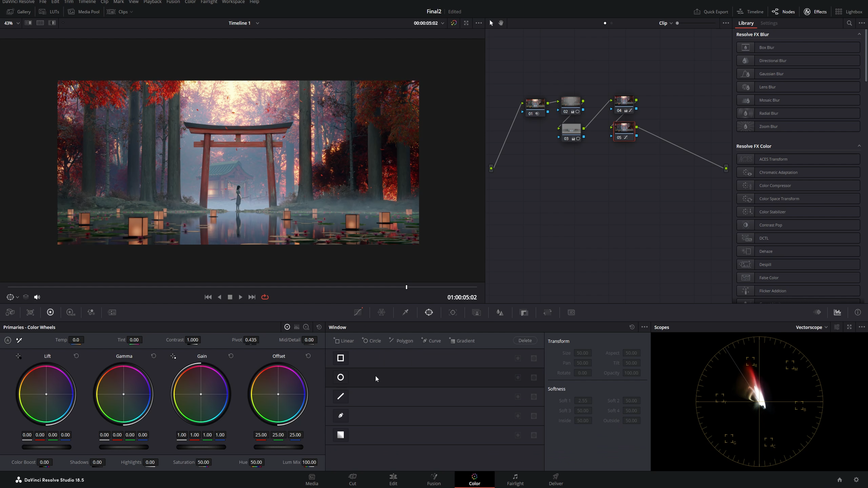Image resolution: width=868 pixels, height=488 pixels.
Task: Show the Keyframes panel
Action: click(x=817, y=312)
